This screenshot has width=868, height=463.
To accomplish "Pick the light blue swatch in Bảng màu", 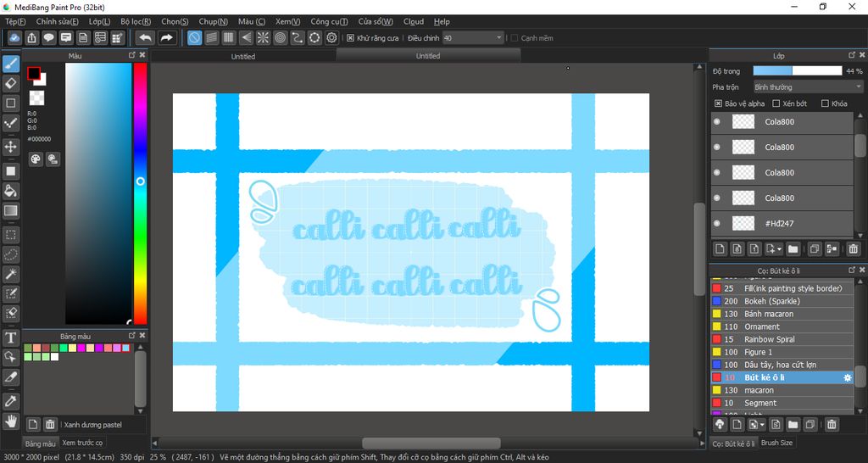I will click(126, 348).
